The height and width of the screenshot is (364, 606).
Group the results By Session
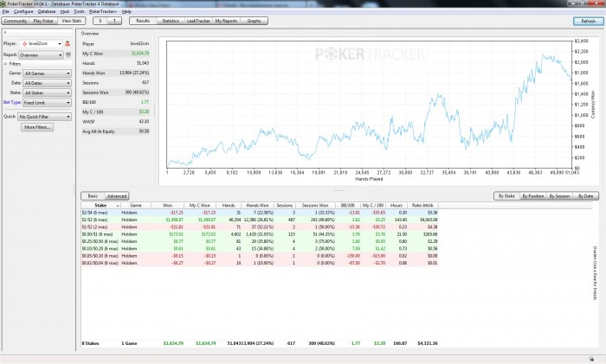559,196
